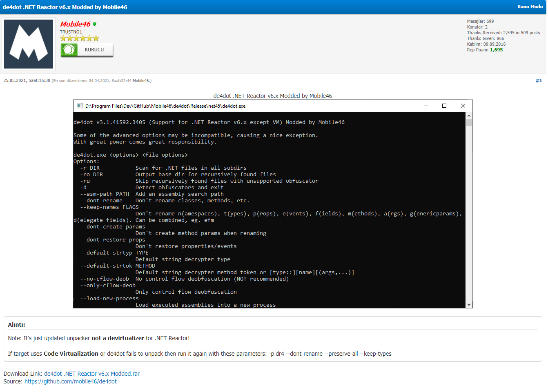Viewport: 548px width, 392px height.
Task: Open the Konu Modu menu
Action: click(x=530, y=7)
